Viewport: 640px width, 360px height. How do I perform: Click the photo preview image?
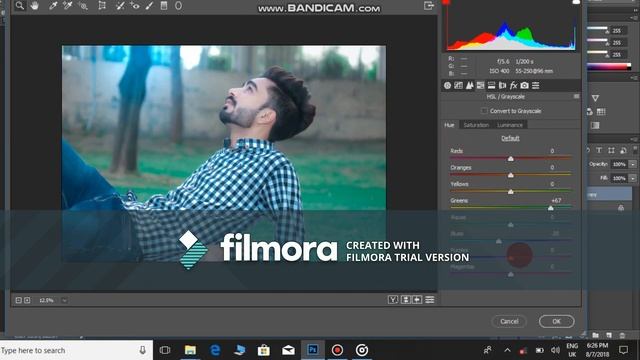(224, 153)
